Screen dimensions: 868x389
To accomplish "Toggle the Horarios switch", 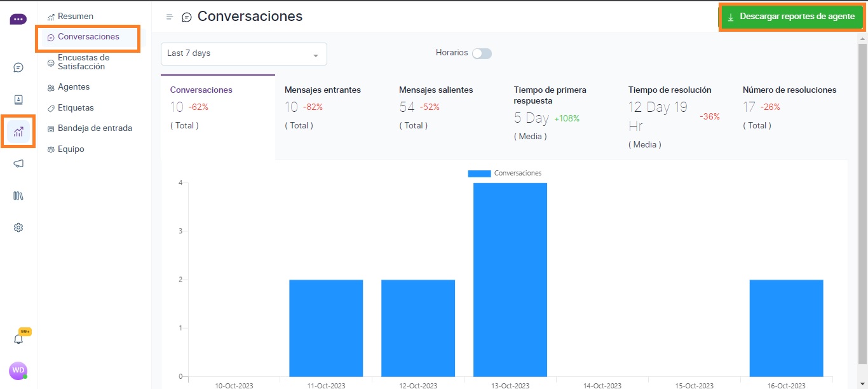I will pos(482,53).
